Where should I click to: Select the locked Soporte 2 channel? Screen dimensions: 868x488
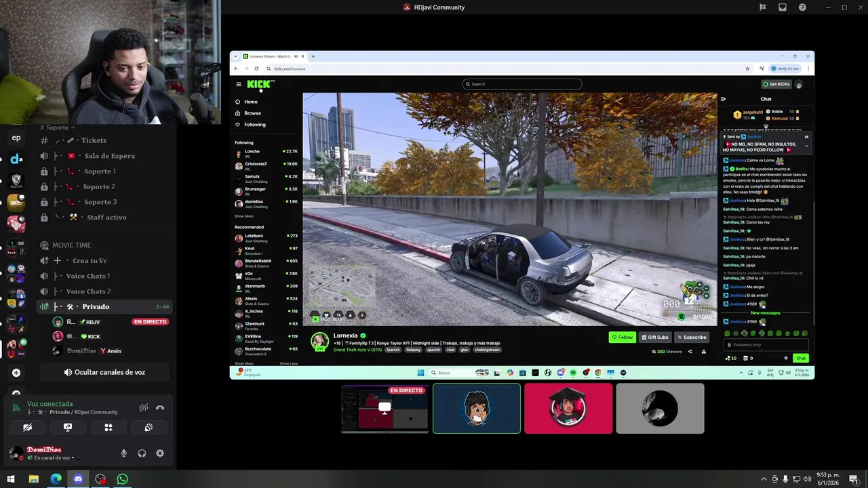104,186
